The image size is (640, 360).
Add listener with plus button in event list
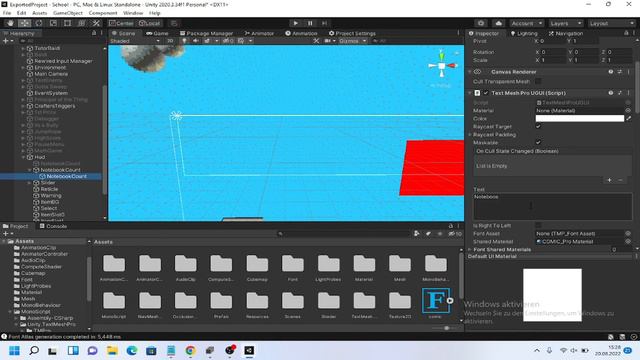tap(609, 180)
